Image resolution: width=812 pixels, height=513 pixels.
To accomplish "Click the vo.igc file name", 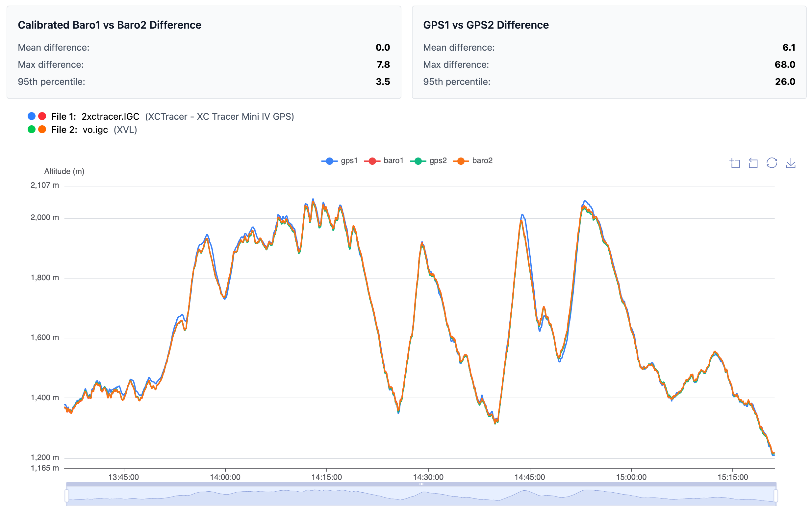I will coord(95,130).
